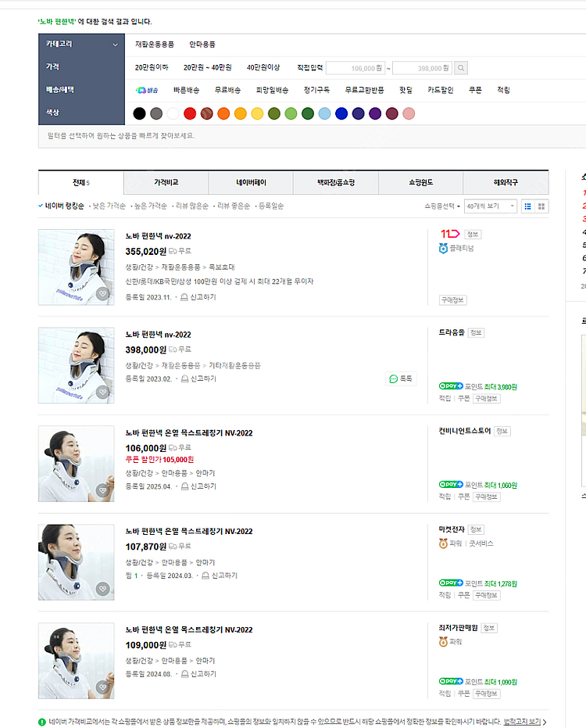Open 법적고지 보기 link
The image size is (586, 728).
pyautogui.click(x=522, y=722)
